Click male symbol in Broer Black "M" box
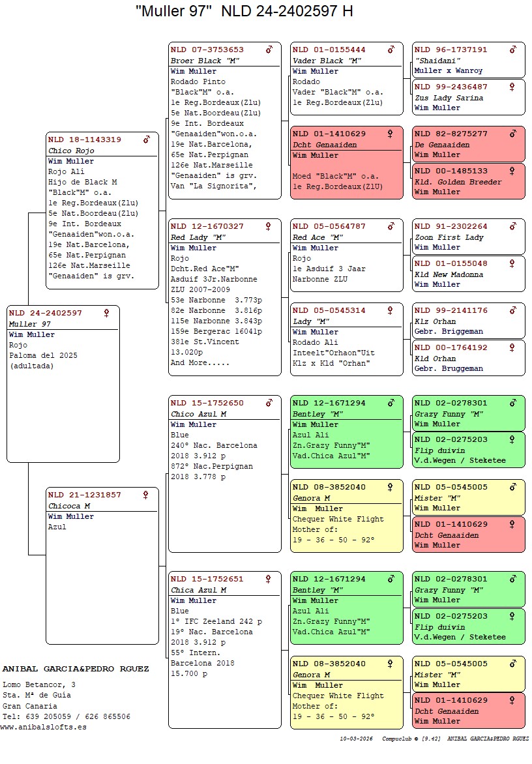 tap(269, 50)
